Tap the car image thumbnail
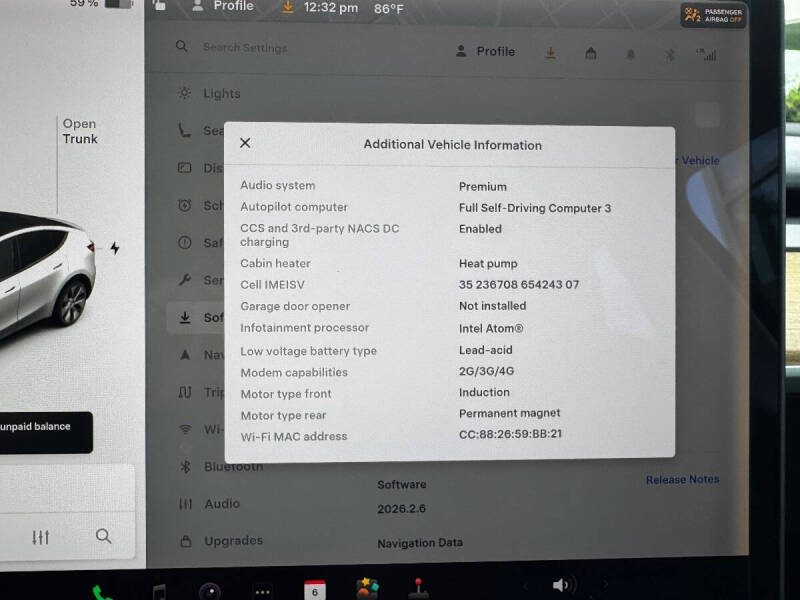Viewport: 800px width, 600px height. (46, 276)
